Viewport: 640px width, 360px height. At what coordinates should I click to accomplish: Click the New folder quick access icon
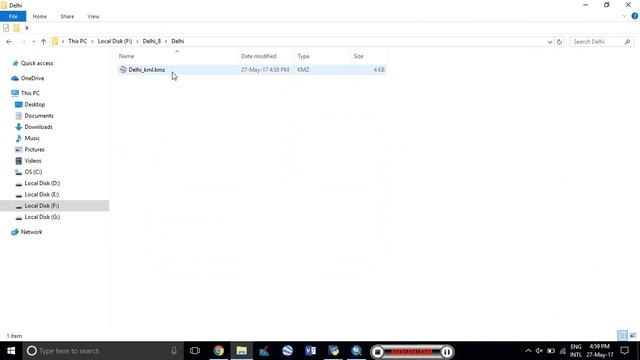[16, 28]
